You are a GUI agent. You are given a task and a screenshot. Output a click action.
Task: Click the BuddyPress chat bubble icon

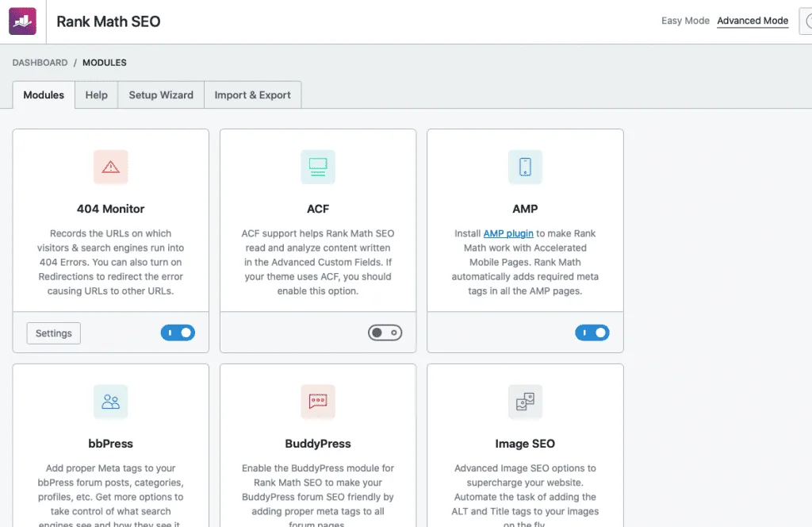click(x=318, y=402)
